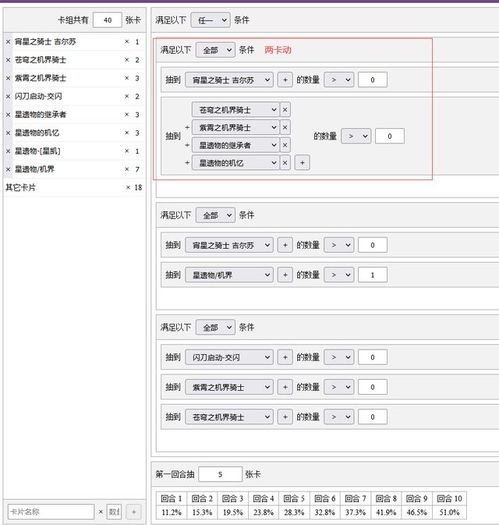Click the 41.9% probability cell
The height and width of the screenshot is (525, 499).
(386, 512)
